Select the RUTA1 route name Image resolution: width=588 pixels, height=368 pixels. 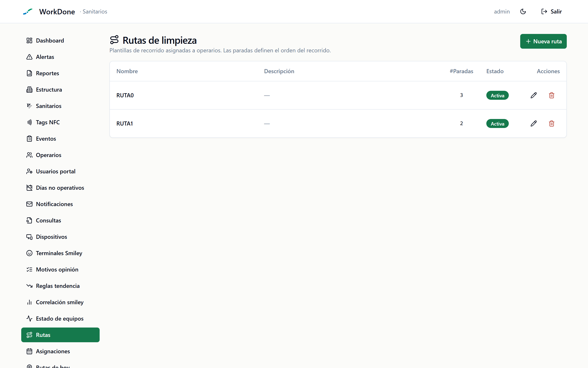click(x=125, y=123)
